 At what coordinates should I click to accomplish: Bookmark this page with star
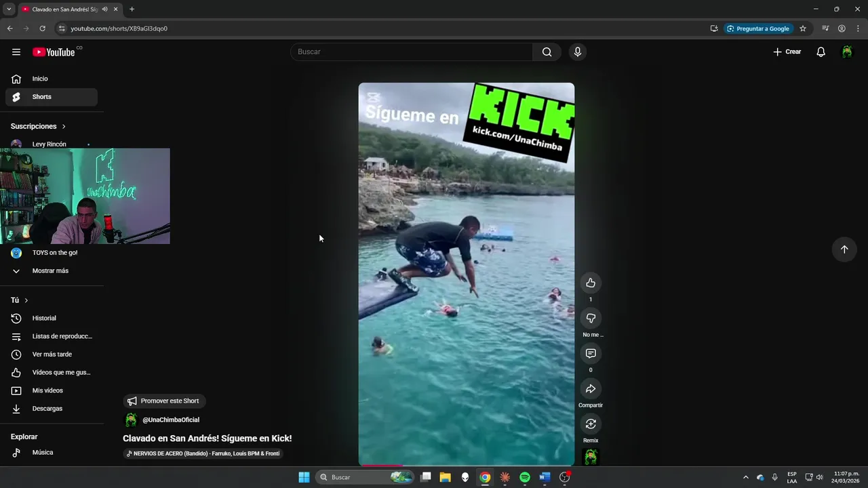803,28
